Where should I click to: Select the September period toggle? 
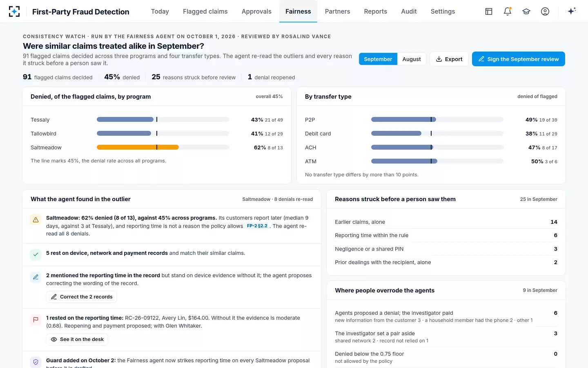[378, 59]
